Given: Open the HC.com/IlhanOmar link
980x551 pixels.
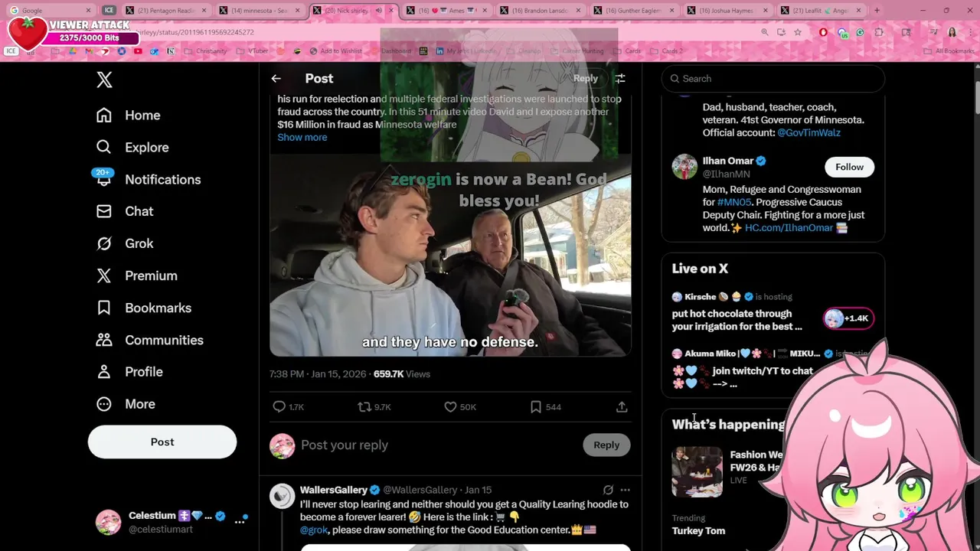Looking at the screenshot, I should pos(789,228).
